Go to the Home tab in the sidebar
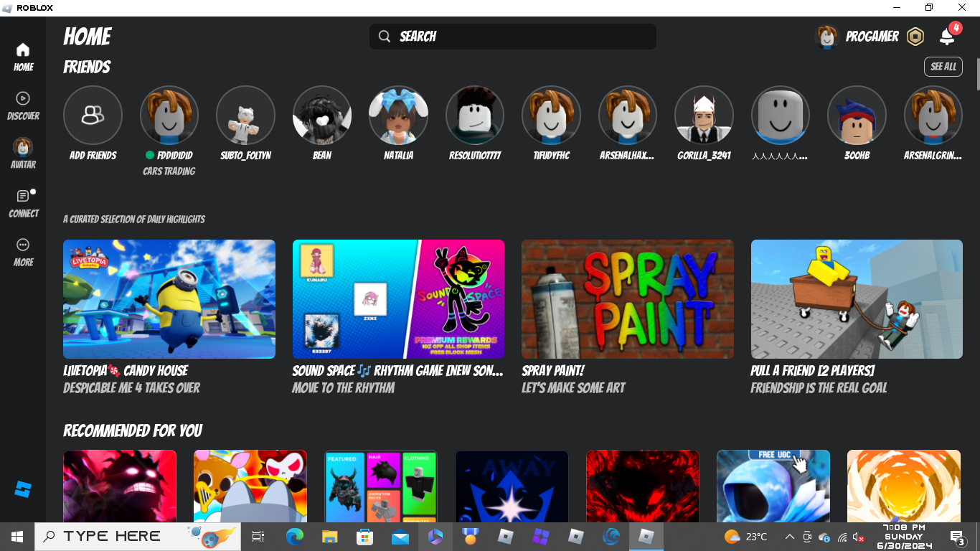 point(23,57)
